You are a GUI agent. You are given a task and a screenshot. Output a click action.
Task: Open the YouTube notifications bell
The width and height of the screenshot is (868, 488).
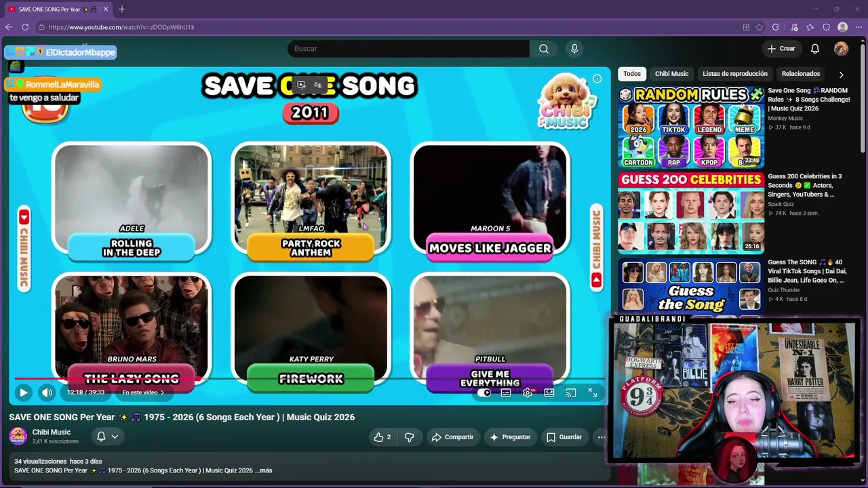(815, 49)
